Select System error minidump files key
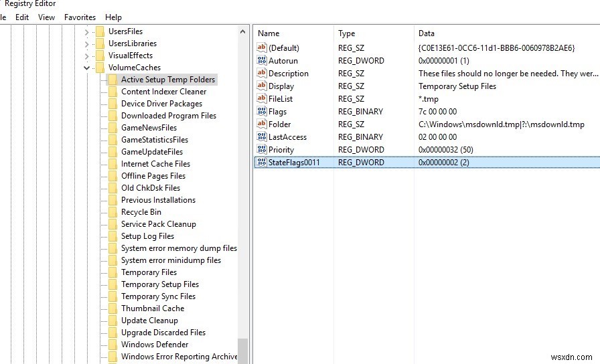Screen dimensions: 600x364 point(171,260)
